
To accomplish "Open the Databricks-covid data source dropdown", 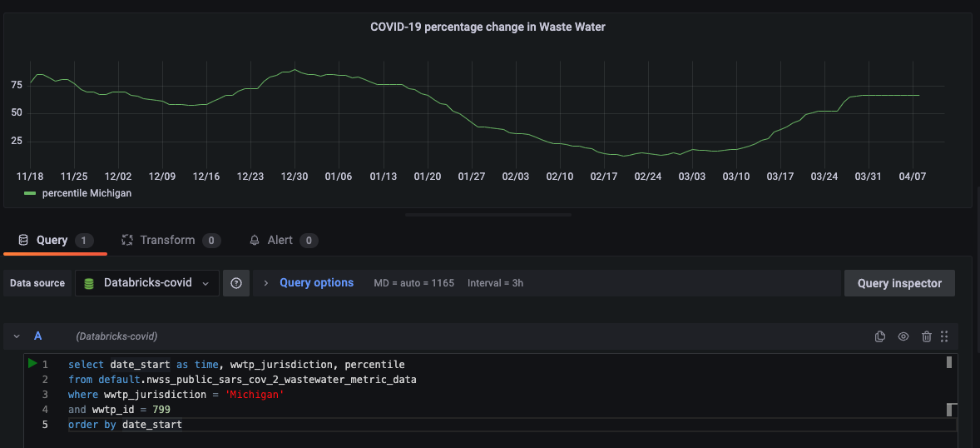I will click(147, 283).
